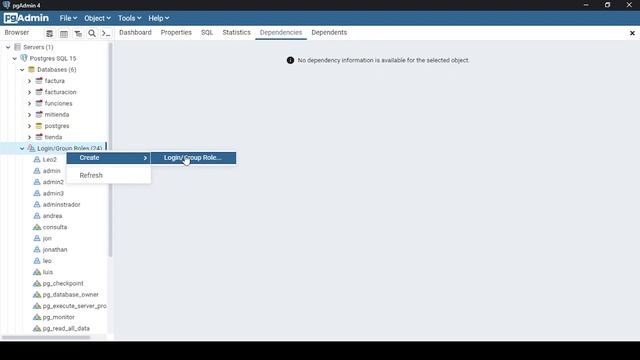This screenshot has height=360, width=640.
Task: Launch the PSQL Tool terminal icon
Action: [x=106, y=33]
